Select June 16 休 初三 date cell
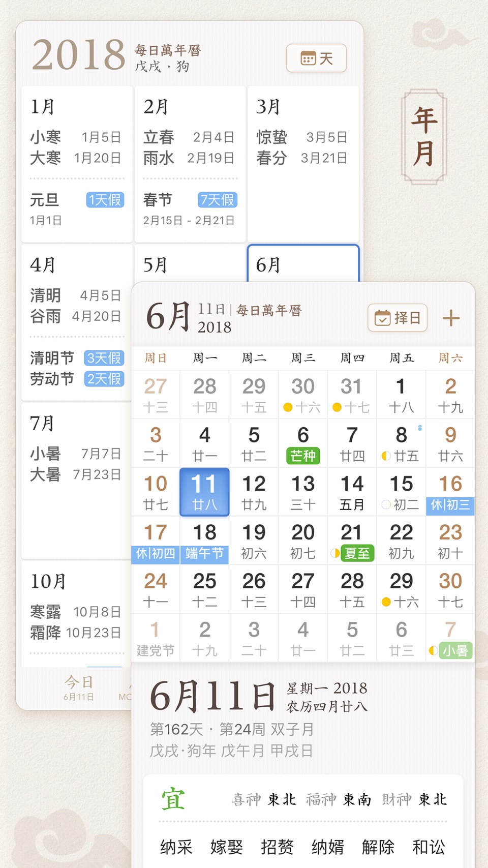 [x=450, y=492]
